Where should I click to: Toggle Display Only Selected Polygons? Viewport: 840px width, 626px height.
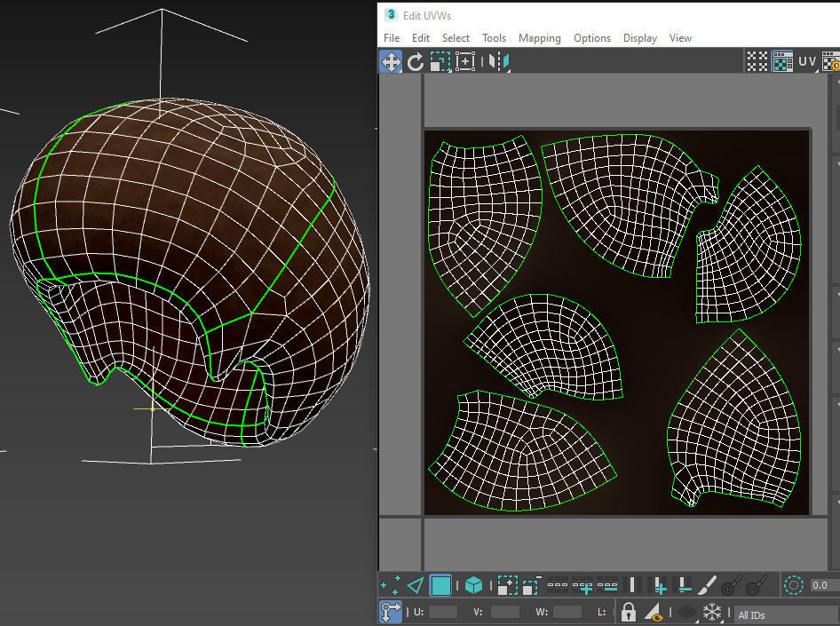point(654,612)
